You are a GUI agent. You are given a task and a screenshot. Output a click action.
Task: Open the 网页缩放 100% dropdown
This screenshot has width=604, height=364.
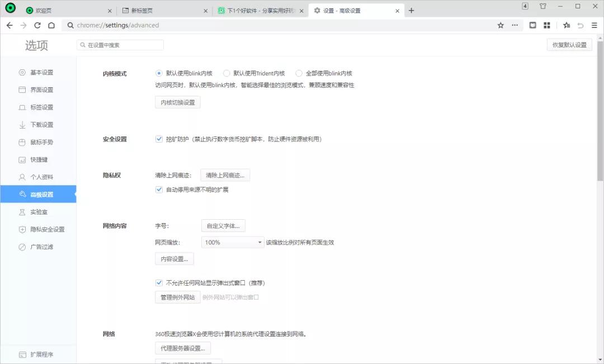(x=232, y=242)
